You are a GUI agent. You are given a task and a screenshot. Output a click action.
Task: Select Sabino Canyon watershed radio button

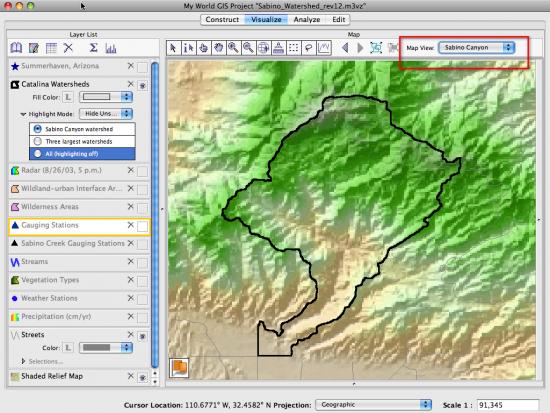38,129
